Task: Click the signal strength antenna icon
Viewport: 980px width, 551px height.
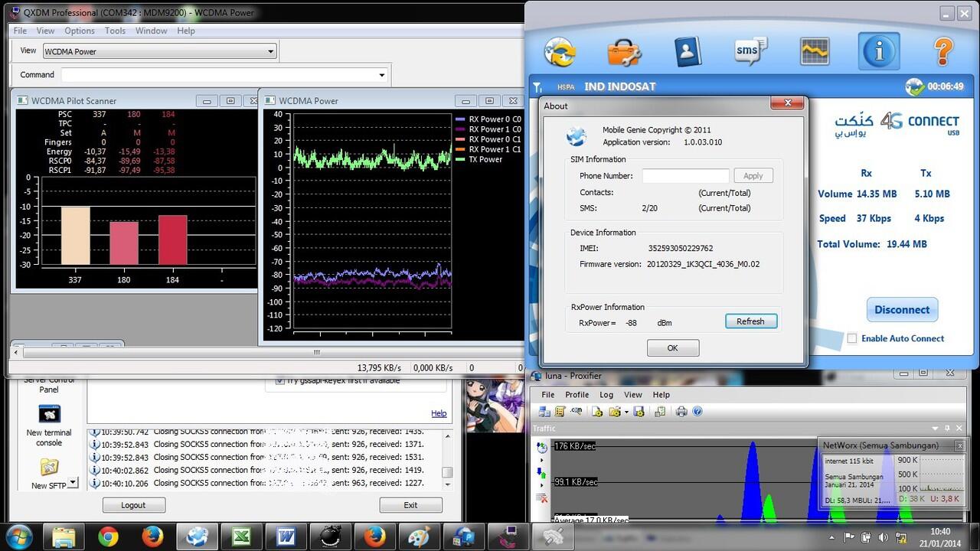Action: 537,86
